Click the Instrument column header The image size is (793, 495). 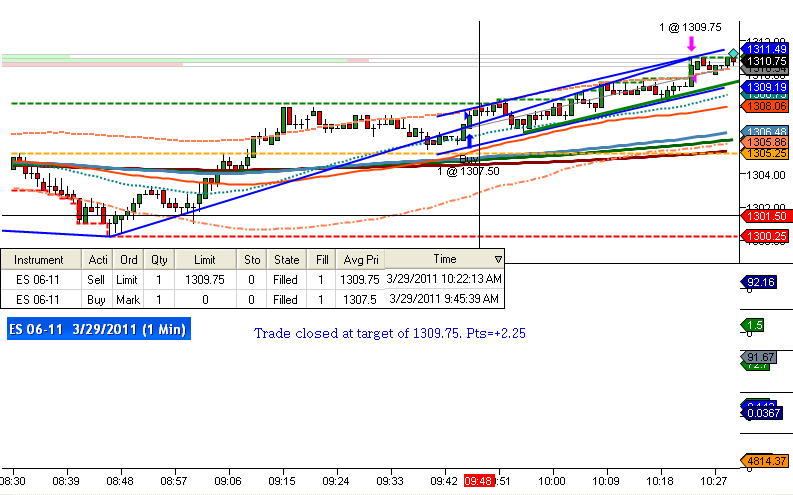tap(39, 260)
